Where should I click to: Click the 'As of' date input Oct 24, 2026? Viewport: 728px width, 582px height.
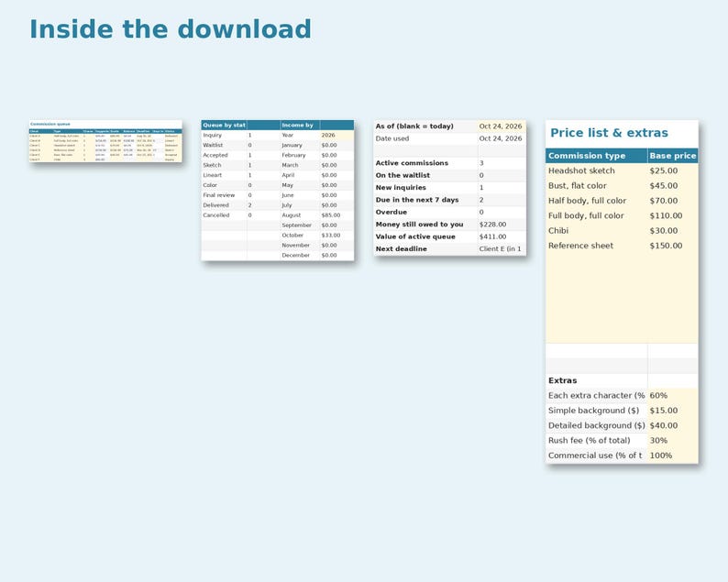pyautogui.click(x=501, y=126)
